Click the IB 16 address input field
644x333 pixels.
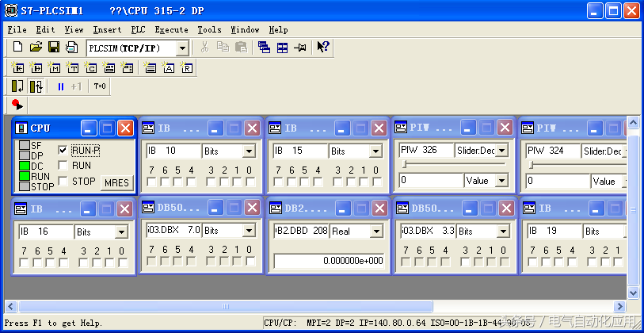(x=45, y=232)
